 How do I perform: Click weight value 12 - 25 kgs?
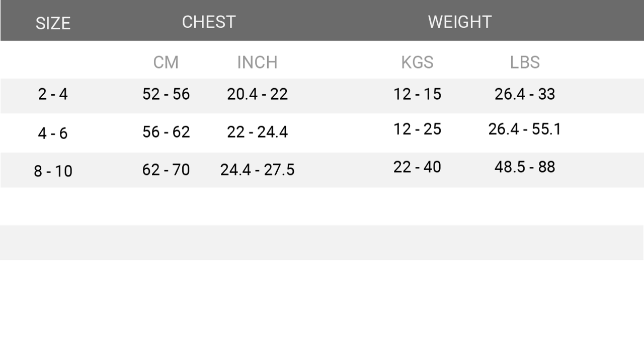(x=417, y=129)
